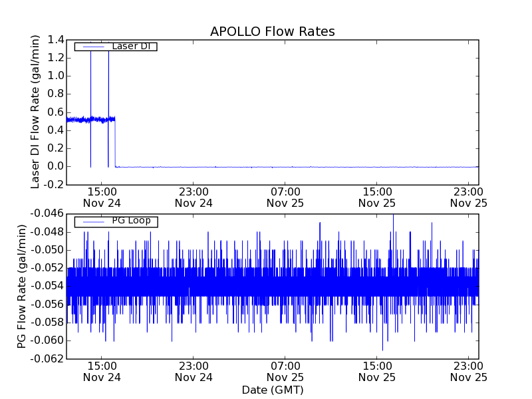This screenshot has height=399, width=532.
Task: Click the Laser DI step drop to zero
Action: (x=115, y=143)
